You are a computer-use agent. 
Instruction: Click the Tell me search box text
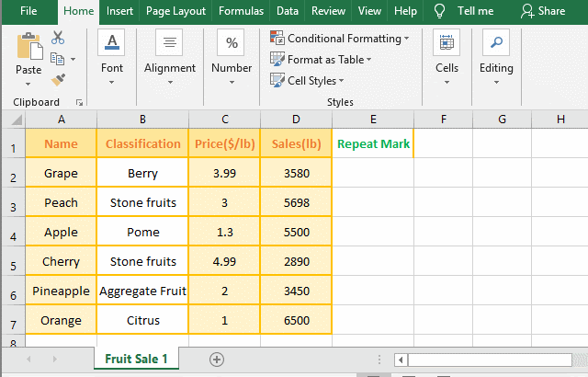[475, 11]
